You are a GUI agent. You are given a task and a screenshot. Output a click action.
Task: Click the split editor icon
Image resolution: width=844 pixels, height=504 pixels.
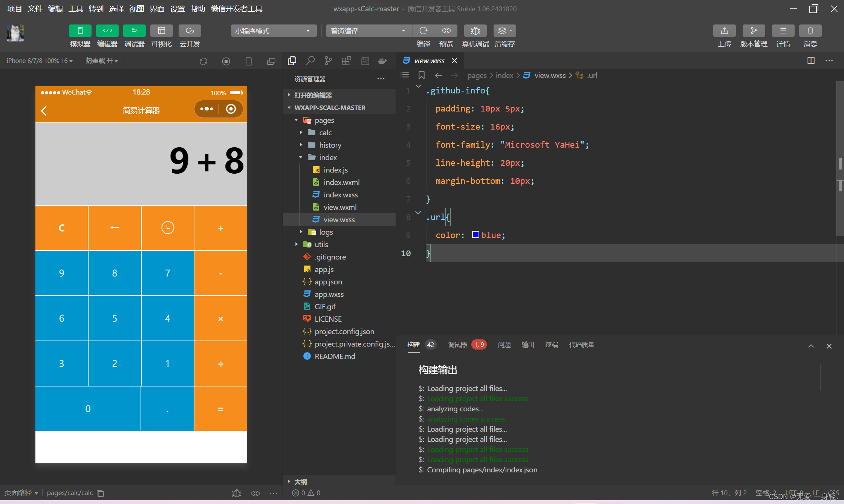[x=811, y=61]
